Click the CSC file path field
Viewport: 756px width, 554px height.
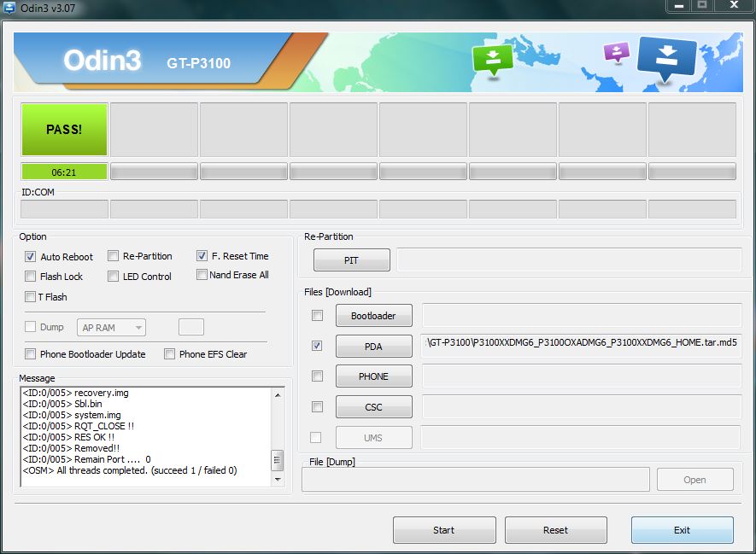click(582, 407)
